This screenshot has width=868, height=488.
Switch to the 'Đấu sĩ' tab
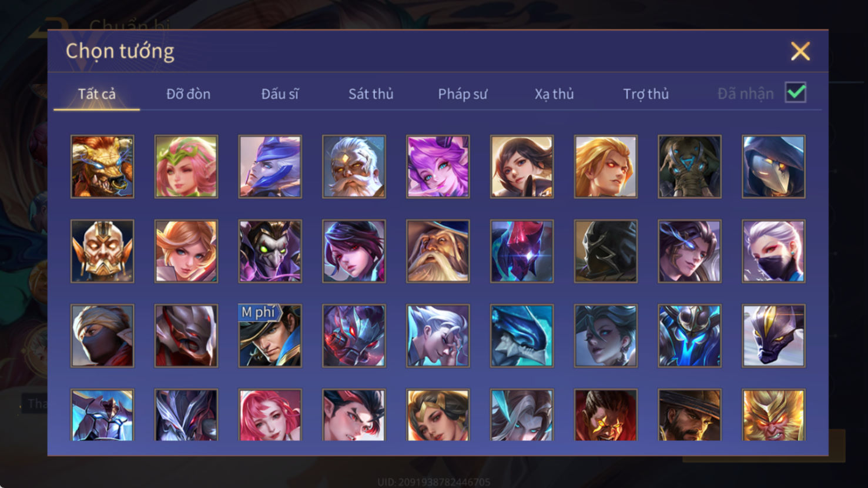point(280,94)
